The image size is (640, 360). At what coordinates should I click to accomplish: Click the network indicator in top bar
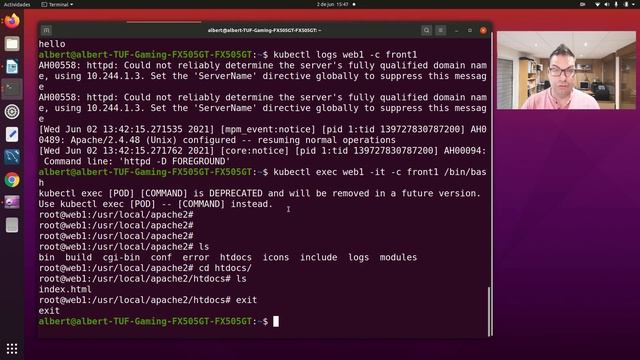point(597,4)
